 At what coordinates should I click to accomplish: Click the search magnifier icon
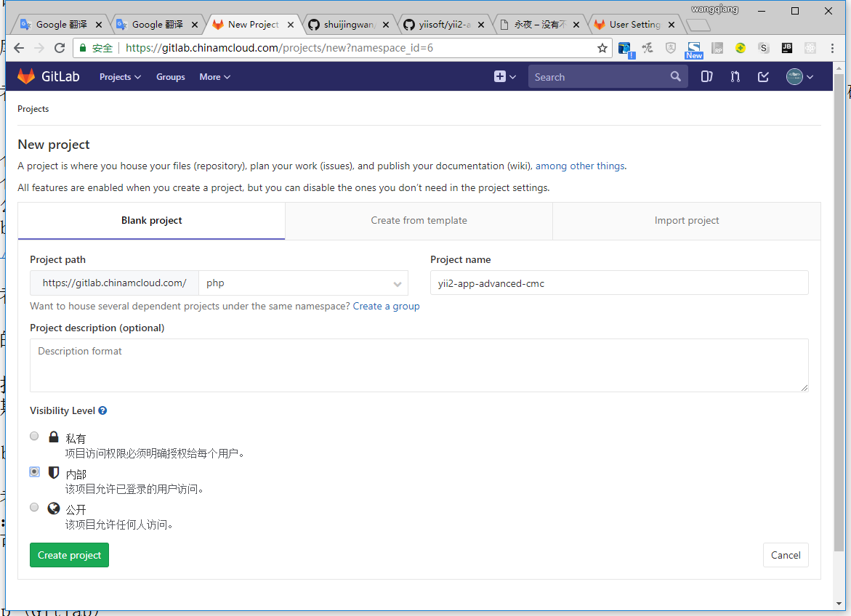click(675, 76)
